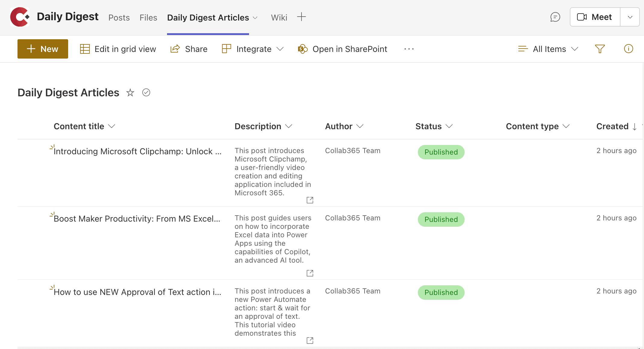Switch to the Posts tab
Viewport: 644px width, 349px height.
(119, 17)
